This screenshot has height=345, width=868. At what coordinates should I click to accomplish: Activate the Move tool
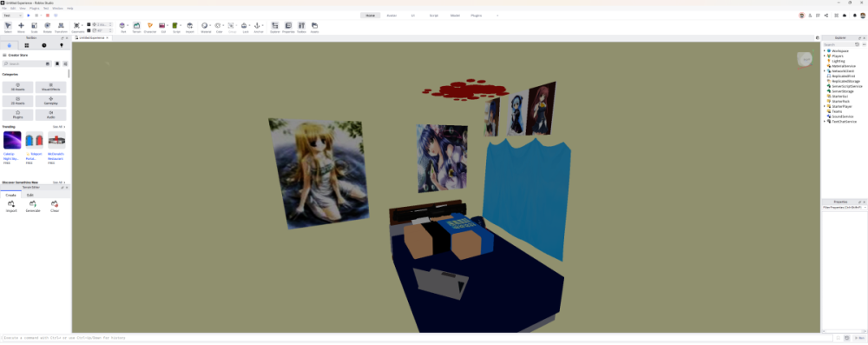coord(21,28)
